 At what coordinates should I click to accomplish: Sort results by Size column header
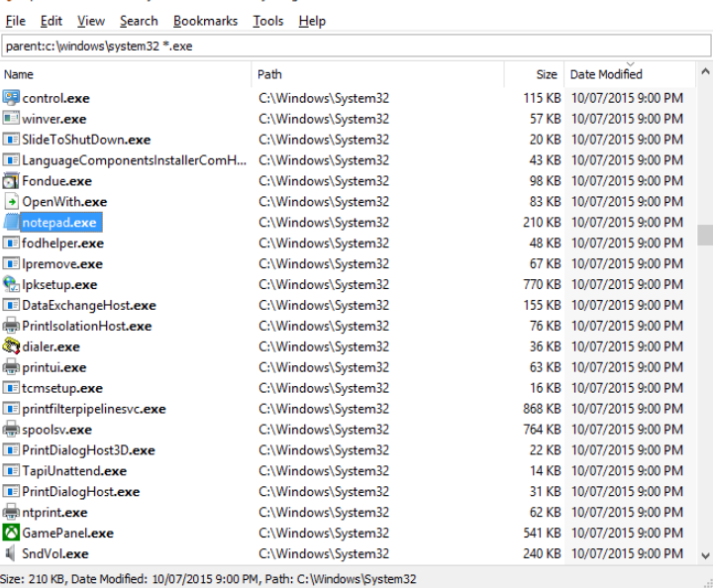[535, 74]
